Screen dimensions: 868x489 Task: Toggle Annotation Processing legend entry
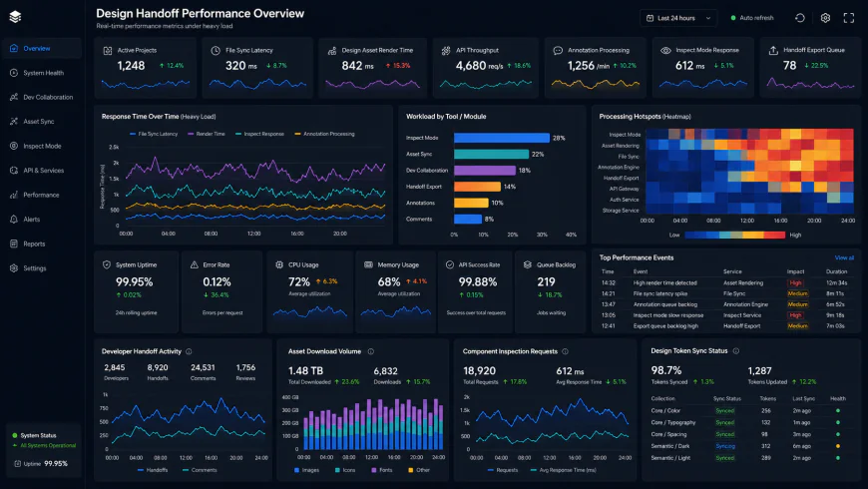point(325,134)
